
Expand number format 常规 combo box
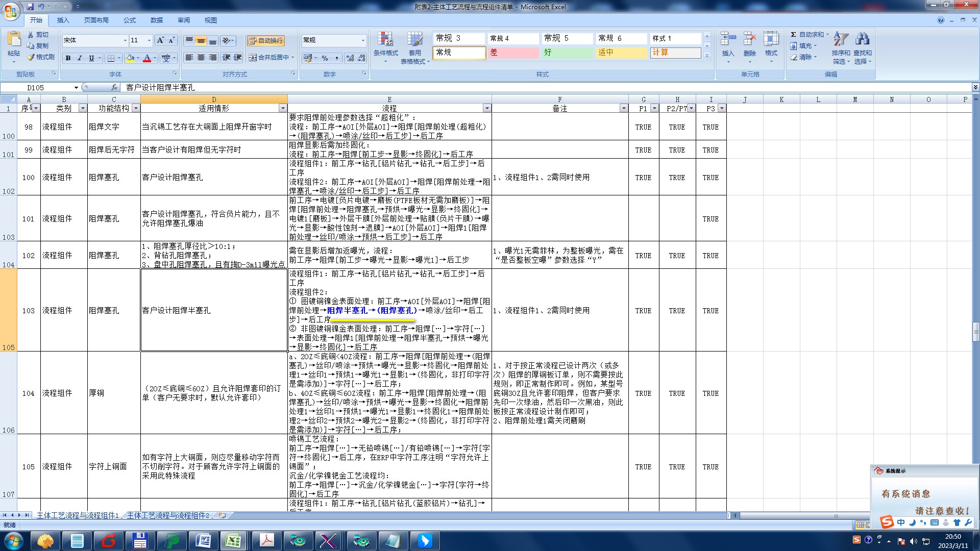(x=363, y=40)
